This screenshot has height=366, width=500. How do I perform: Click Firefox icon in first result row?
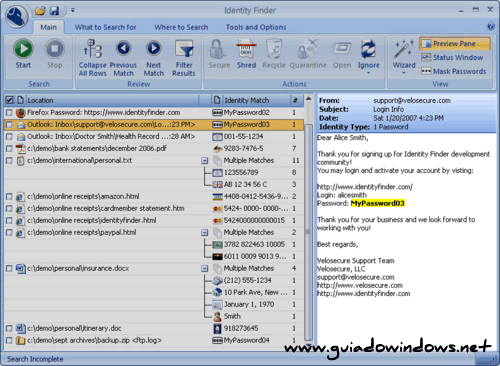21,113
